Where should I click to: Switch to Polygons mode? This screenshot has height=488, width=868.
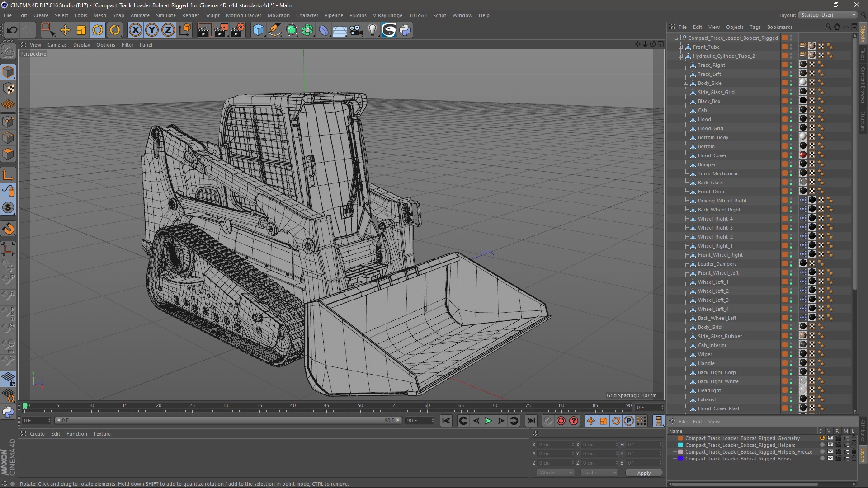(x=8, y=154)
